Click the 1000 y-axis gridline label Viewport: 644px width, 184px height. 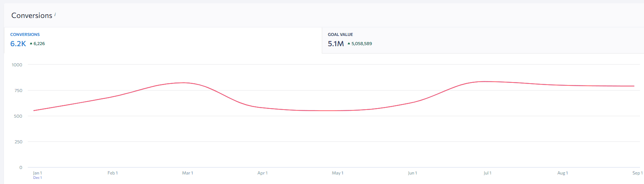pyautogui.click(x=17, y=65)
